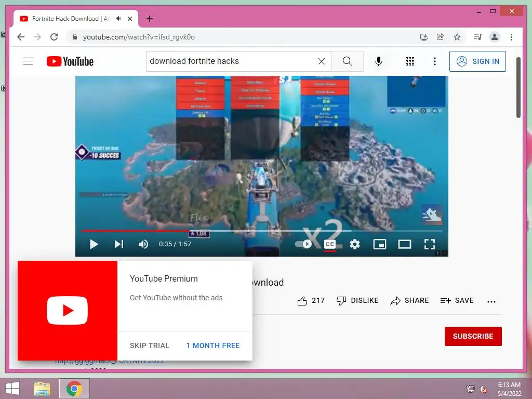Screen dimensions: 532x399
Task: Click the SIGN IN button
Action: [477, 61]
